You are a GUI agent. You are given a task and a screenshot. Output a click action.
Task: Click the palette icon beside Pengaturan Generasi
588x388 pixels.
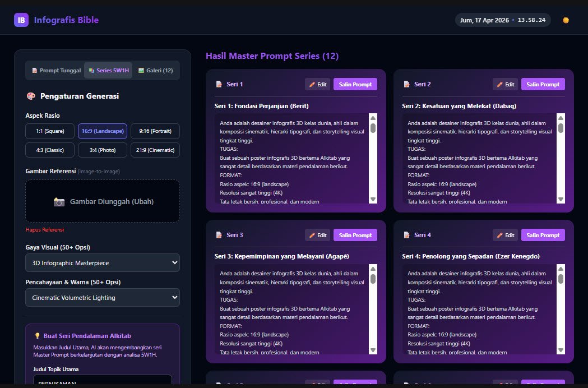pos(31,96)
